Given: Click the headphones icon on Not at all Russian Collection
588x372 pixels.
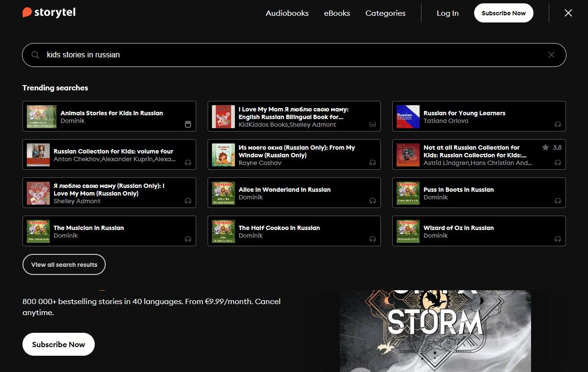Looking at the screenshot, I should [557, 163].
